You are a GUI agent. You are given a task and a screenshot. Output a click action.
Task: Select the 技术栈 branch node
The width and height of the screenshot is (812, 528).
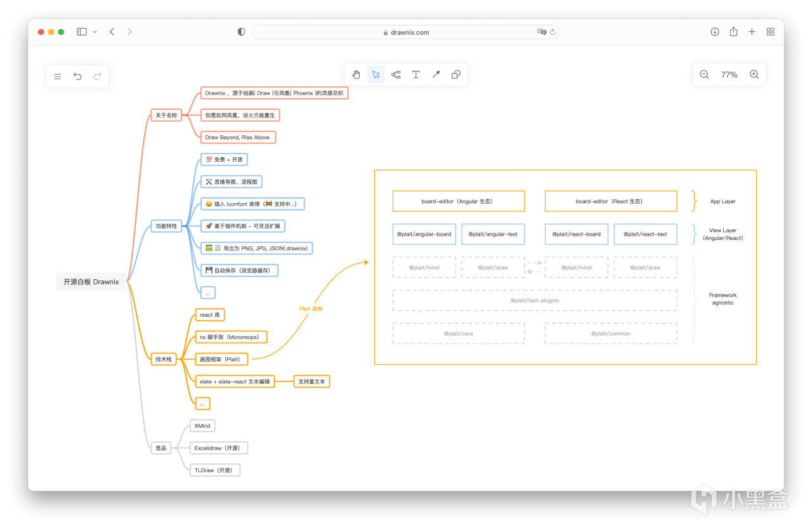(164, 359)
